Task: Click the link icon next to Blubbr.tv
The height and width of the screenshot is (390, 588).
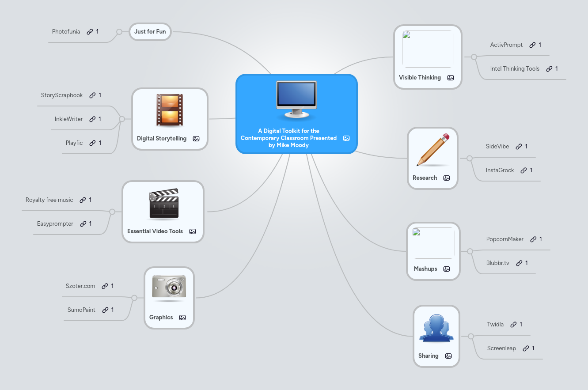Action: pos(519,263)
